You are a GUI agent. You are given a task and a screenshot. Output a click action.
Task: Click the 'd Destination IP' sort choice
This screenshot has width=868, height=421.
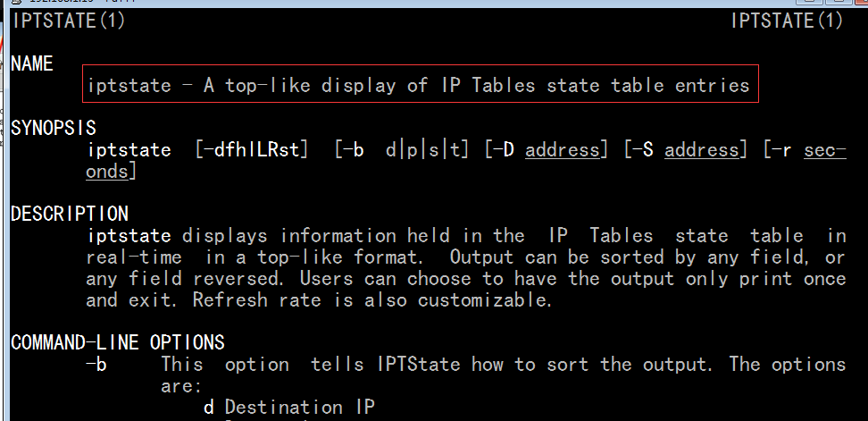pos(289,408)
